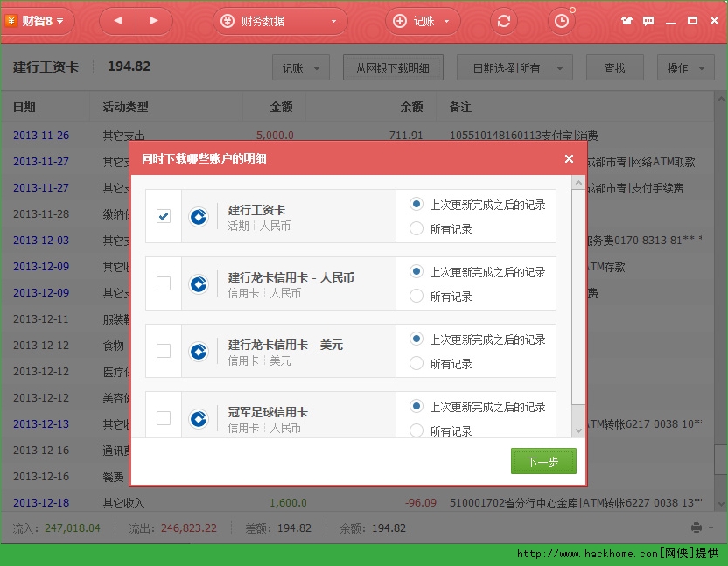Open the 记账 dropdown in title bar
The image size is (728, 566).
[423, 21]
